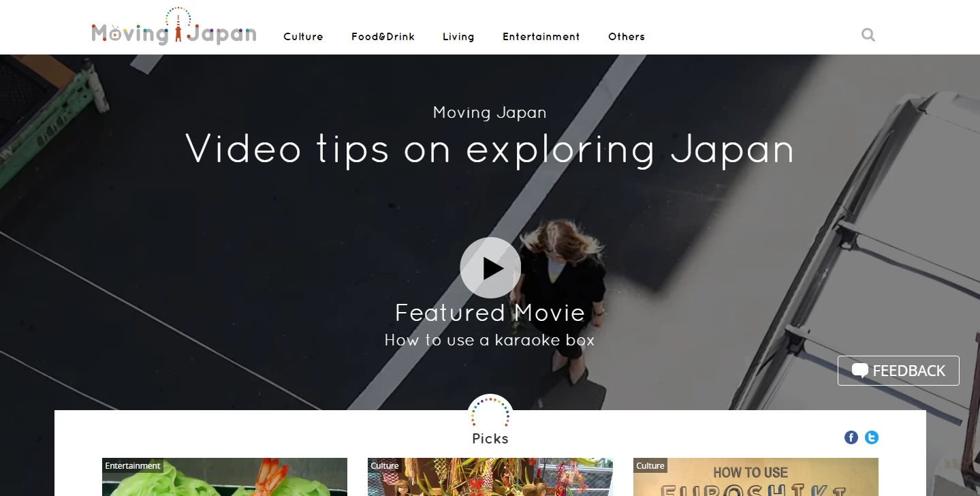
Task: Go to the Entertainment navigation section
Action: pyautogui.click(x=541, y=37)
